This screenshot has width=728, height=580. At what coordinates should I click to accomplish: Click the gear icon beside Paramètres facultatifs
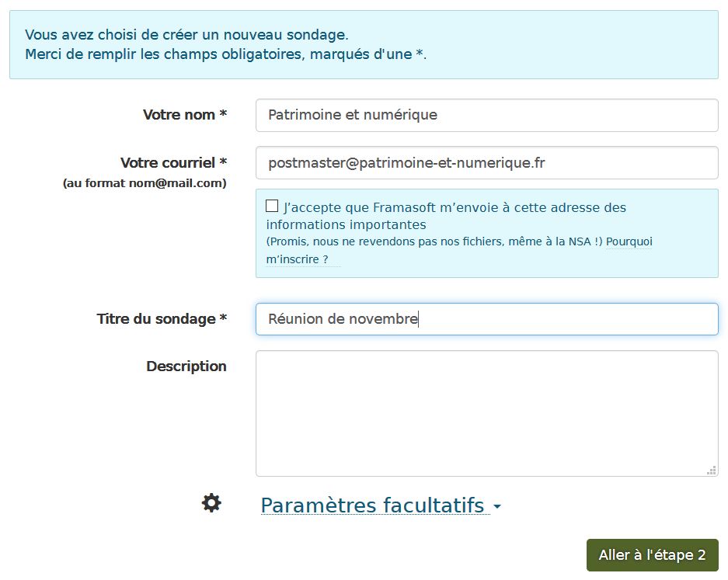coord(211,503)
